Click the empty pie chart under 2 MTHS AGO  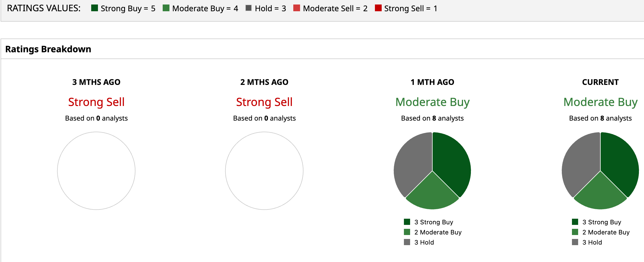264,171
